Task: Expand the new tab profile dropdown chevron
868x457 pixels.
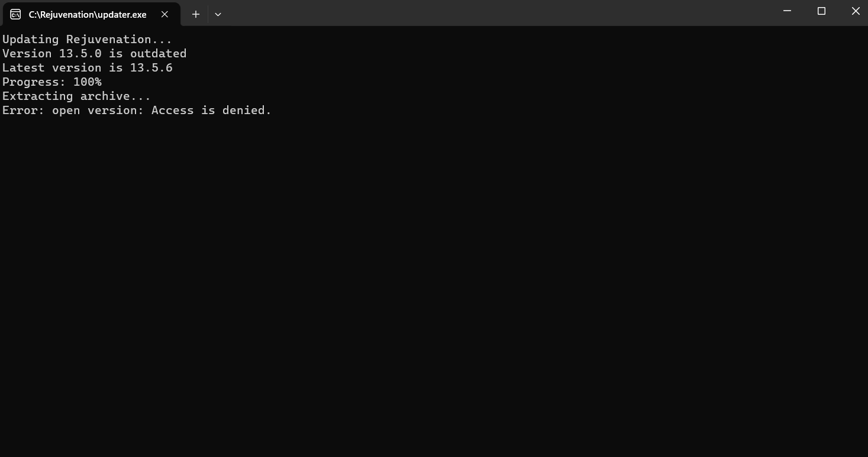Action: tap(218, 14)
